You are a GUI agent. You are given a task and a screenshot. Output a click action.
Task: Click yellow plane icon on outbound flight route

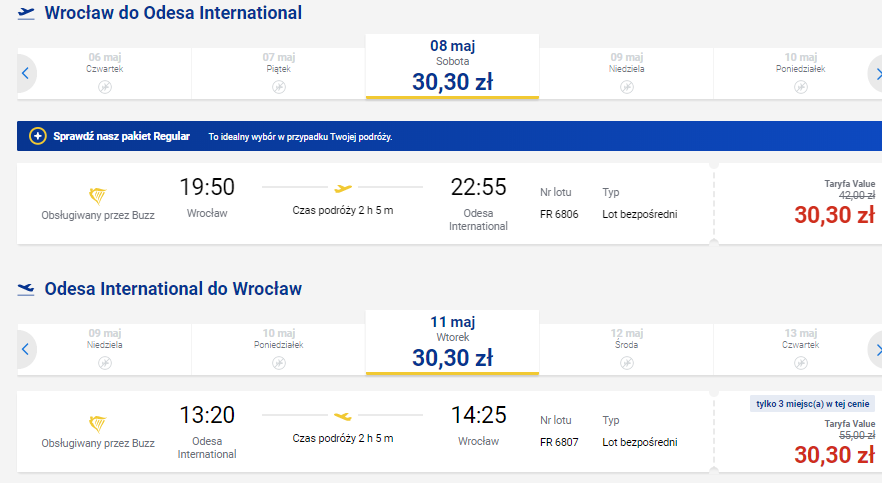pyautogui.click(x=343, y=188)
